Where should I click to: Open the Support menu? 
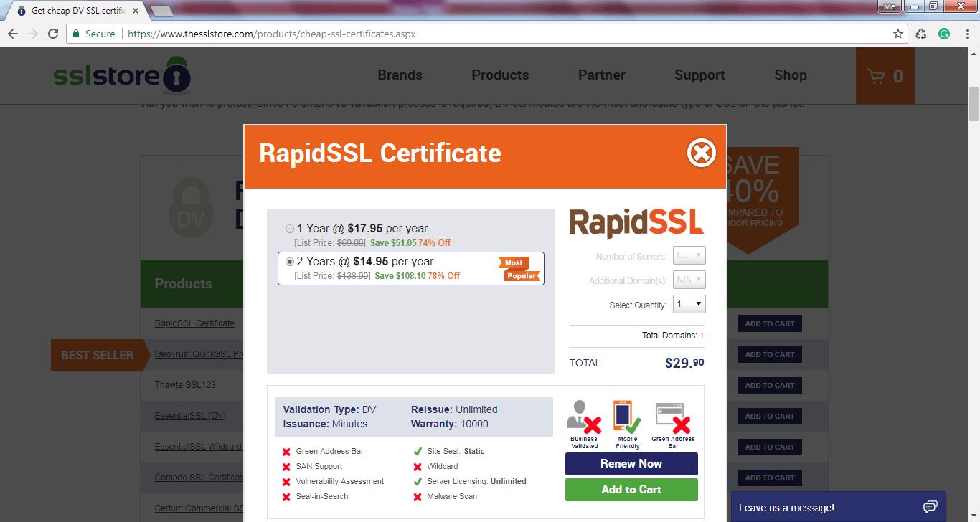(699, 75)
